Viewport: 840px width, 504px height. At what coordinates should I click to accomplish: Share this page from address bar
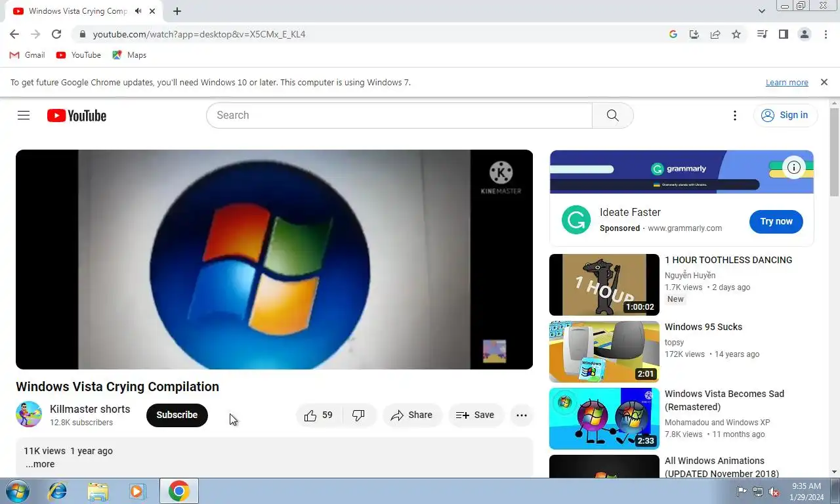tap(715, 34)
